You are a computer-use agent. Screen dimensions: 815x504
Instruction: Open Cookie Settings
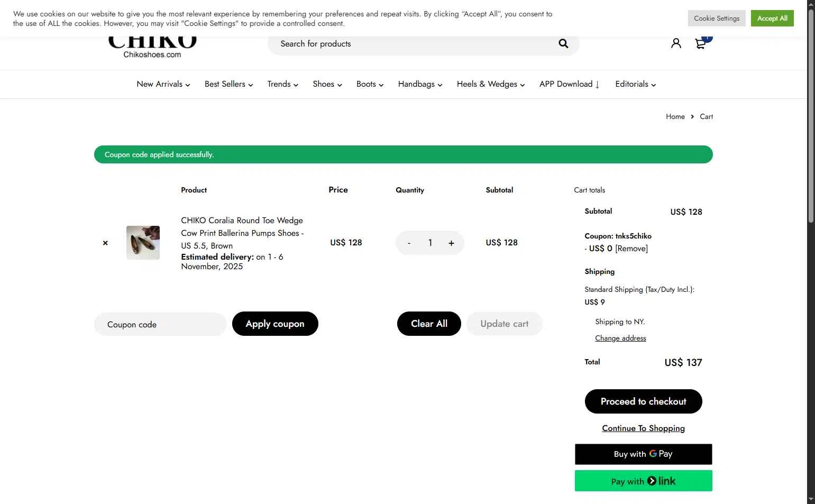coord(717,18)
